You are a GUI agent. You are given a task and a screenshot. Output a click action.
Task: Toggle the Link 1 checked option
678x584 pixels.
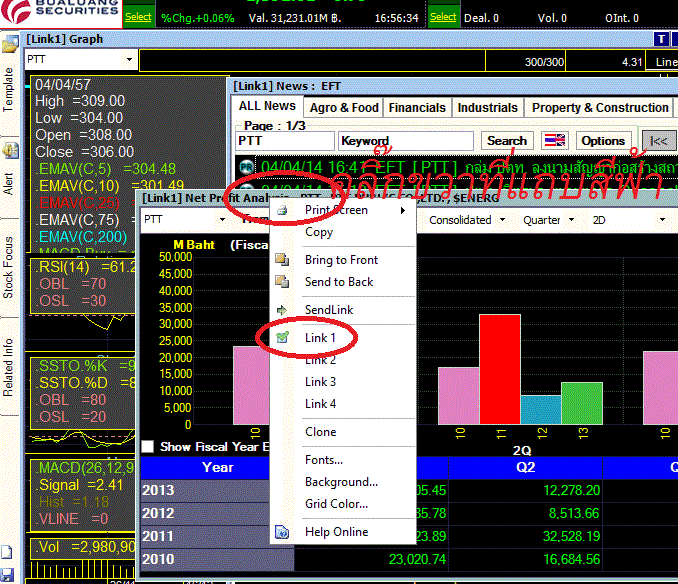320,338
